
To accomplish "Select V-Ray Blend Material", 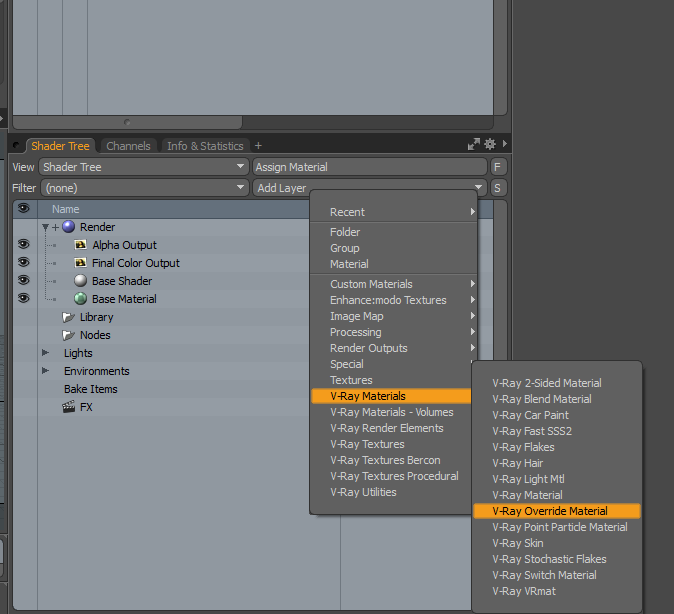I will point(557,399).
